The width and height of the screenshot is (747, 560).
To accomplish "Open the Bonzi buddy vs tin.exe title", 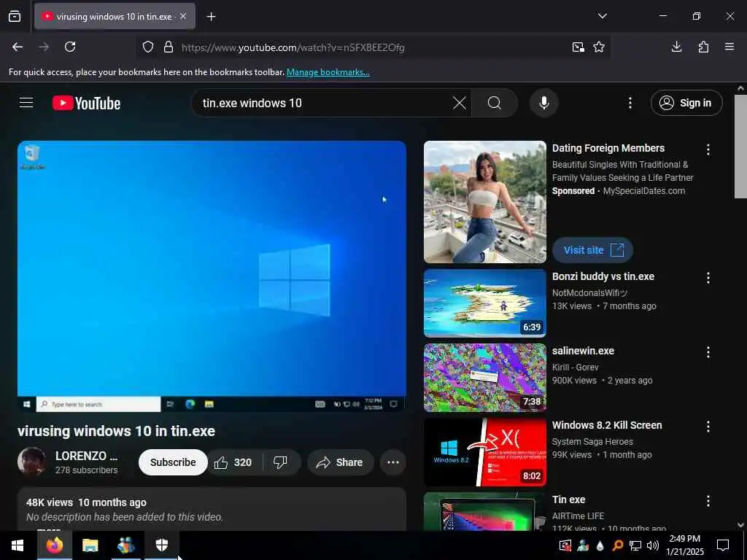I will tap(603, 276).
